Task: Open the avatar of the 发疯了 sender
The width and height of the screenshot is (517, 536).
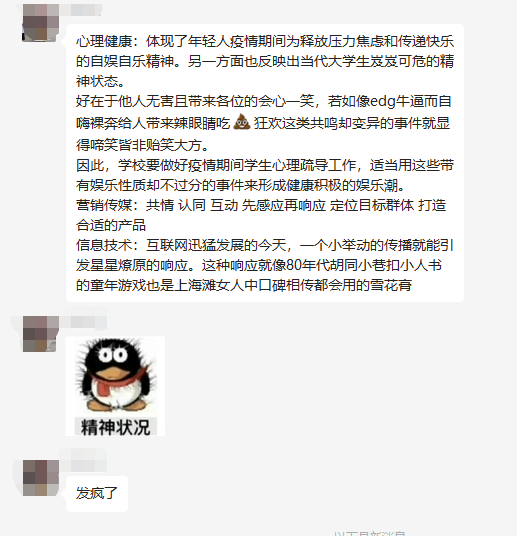Action: coord(40,478)
